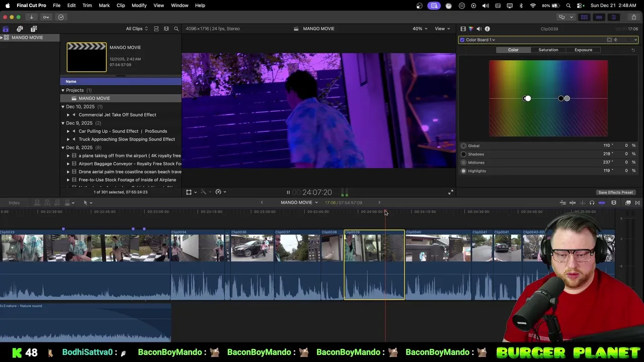
Task: Show Background Tasks checkmark icon
Action: (x=61, y=17)
